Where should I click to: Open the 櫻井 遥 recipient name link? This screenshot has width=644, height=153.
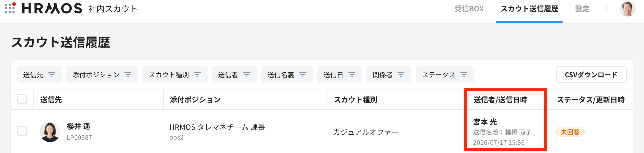(79, 126)
